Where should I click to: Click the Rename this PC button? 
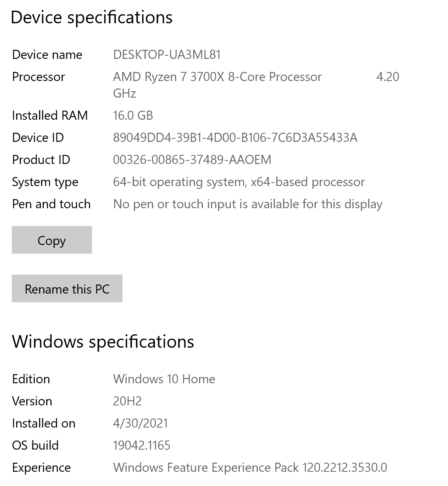coord(67,288)
